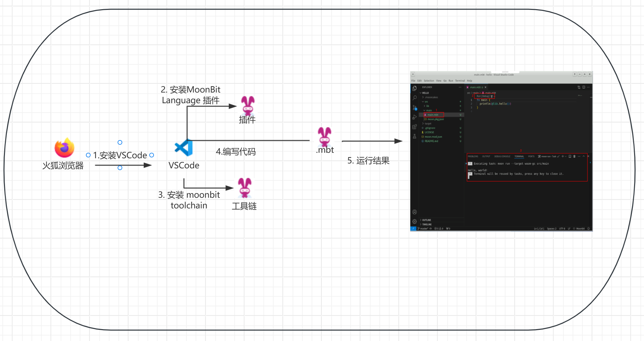Select the MoonBit rabbit icon above 插件

coord(248,105)
